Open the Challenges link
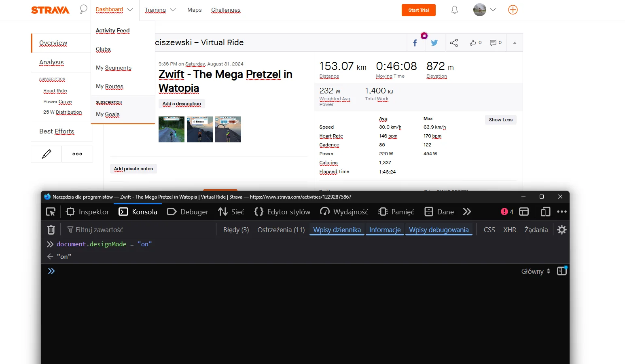 click(226, 10)
